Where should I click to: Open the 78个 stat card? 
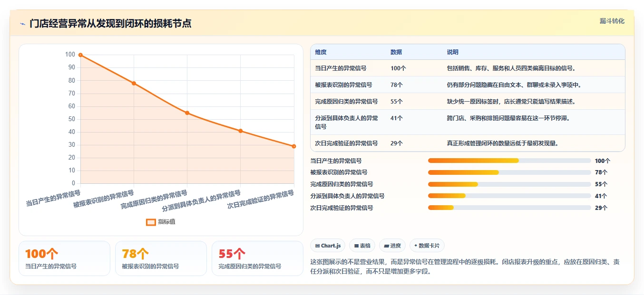pyautogui.click(x=161, y=258)
